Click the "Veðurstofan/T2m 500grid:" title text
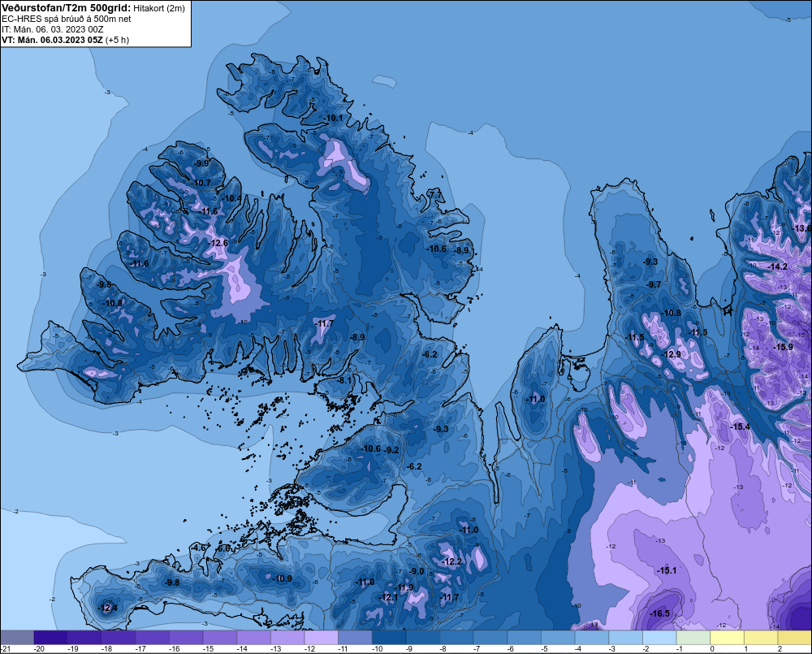This screenshot has width=812, height=654. (66, 8)
